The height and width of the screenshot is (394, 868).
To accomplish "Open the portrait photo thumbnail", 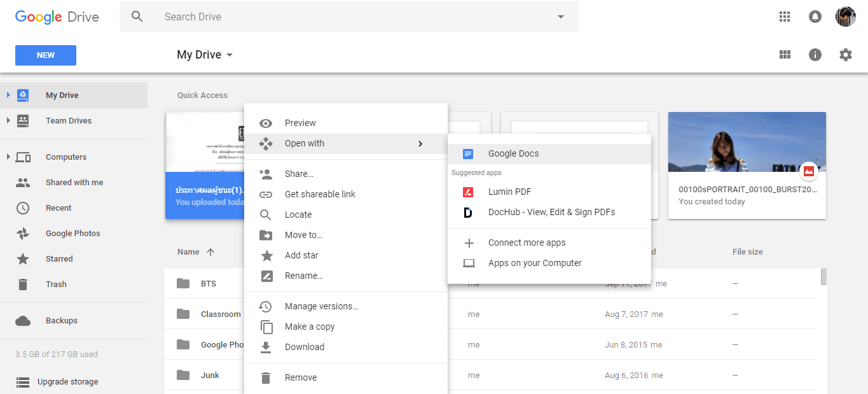I will (x=747, y=141).
